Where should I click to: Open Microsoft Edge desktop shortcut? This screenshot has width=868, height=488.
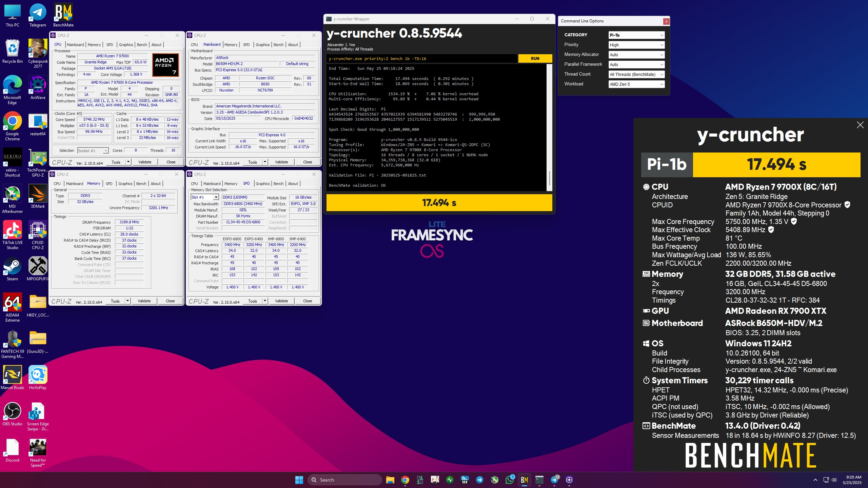click(x=13, y=90)
